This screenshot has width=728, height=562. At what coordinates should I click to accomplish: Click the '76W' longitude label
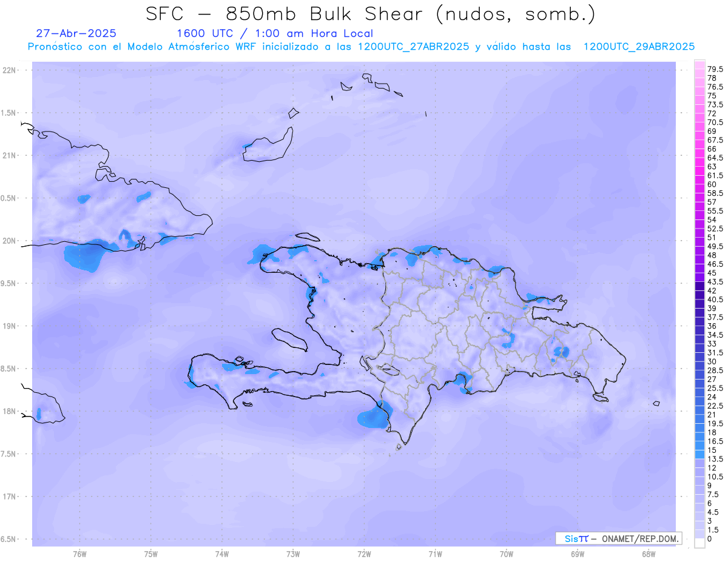tap(79, 554)
